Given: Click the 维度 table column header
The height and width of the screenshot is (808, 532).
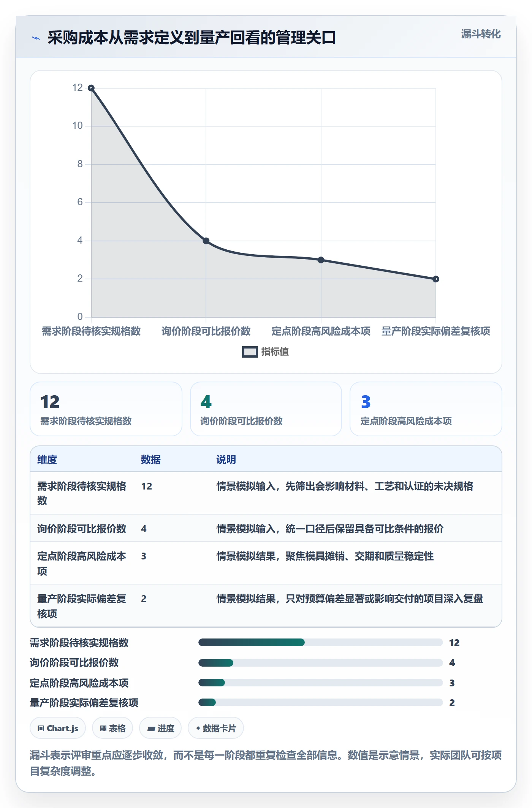Looking at the screenshot, I should point(47,460).
